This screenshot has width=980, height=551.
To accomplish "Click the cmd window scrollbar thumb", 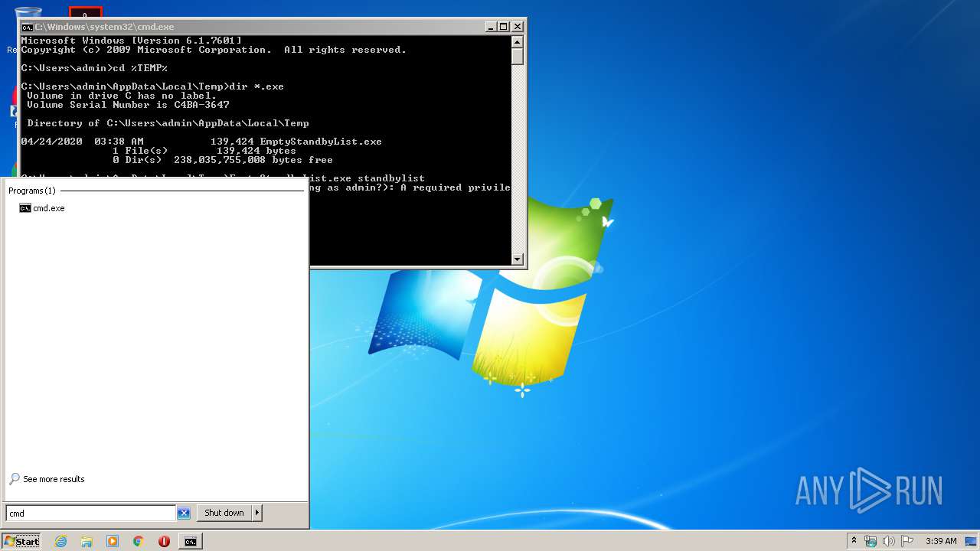I will [x=518, y=57].
